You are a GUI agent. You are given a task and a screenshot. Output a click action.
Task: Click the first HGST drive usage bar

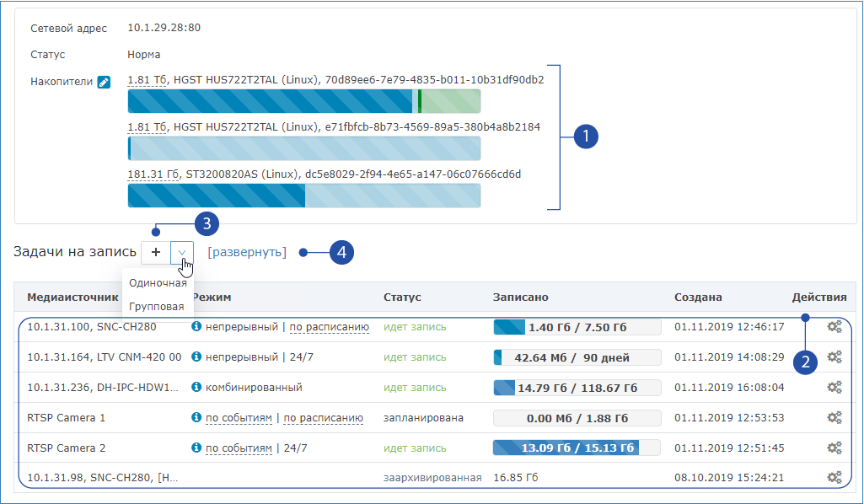(x=304, y=101)
